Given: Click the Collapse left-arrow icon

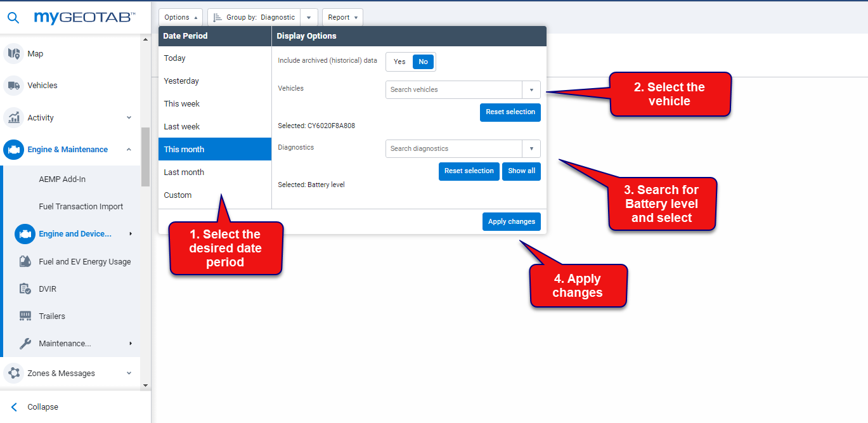Looking at the screenshot, I should click(x=14, y=407).
